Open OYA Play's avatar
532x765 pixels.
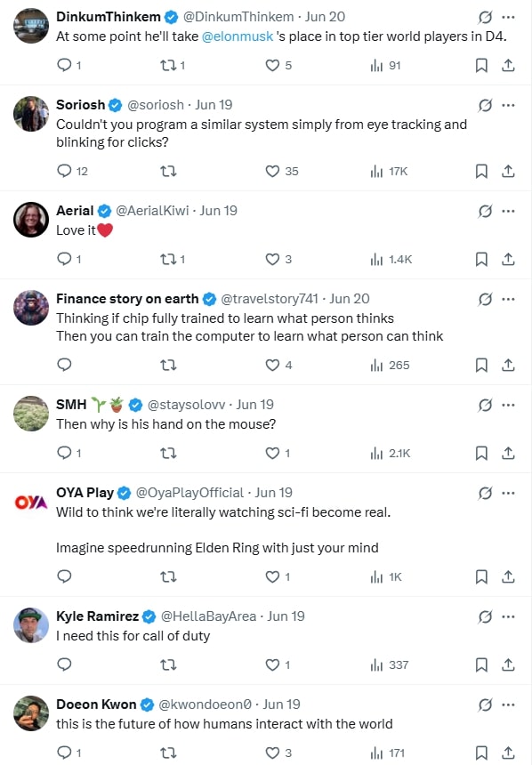(x=30, y=503)
